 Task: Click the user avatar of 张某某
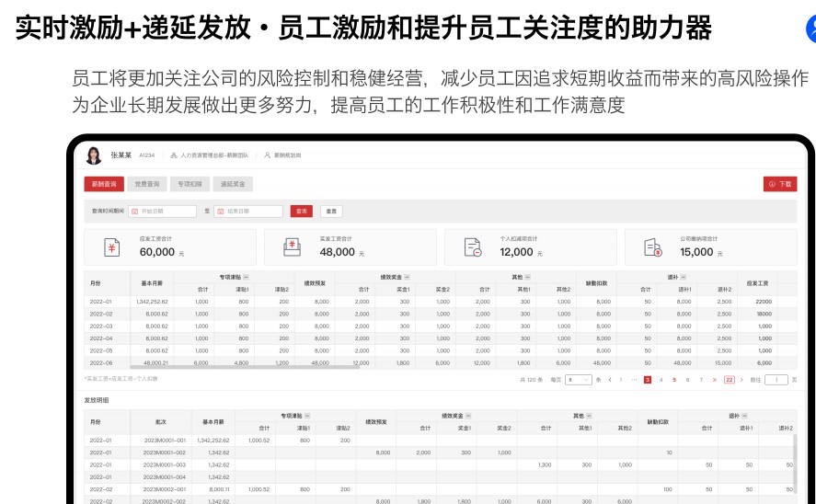[x=94, y=155]
